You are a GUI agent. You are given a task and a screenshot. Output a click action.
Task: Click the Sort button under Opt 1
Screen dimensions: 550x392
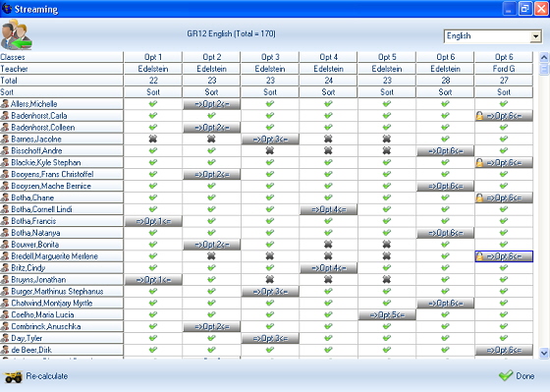pos(153,92)
